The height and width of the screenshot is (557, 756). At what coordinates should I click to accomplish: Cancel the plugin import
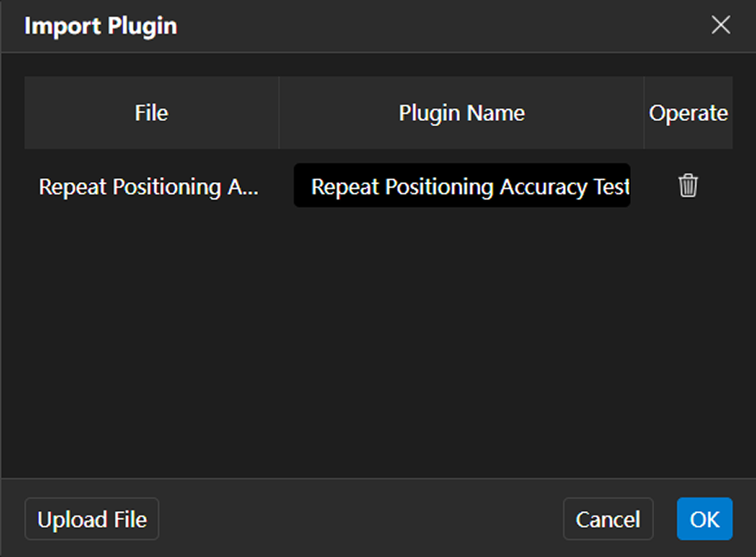pos(608,519)
